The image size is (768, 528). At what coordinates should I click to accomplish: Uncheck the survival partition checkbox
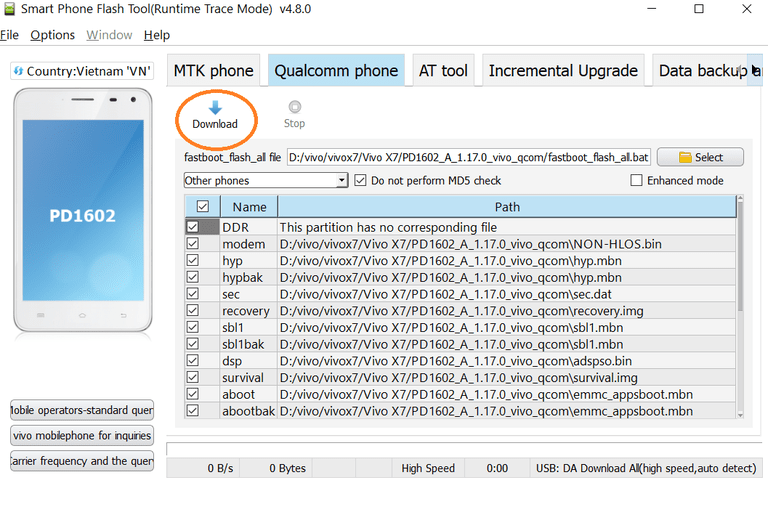pyautogui.click(x=192, y=377)
